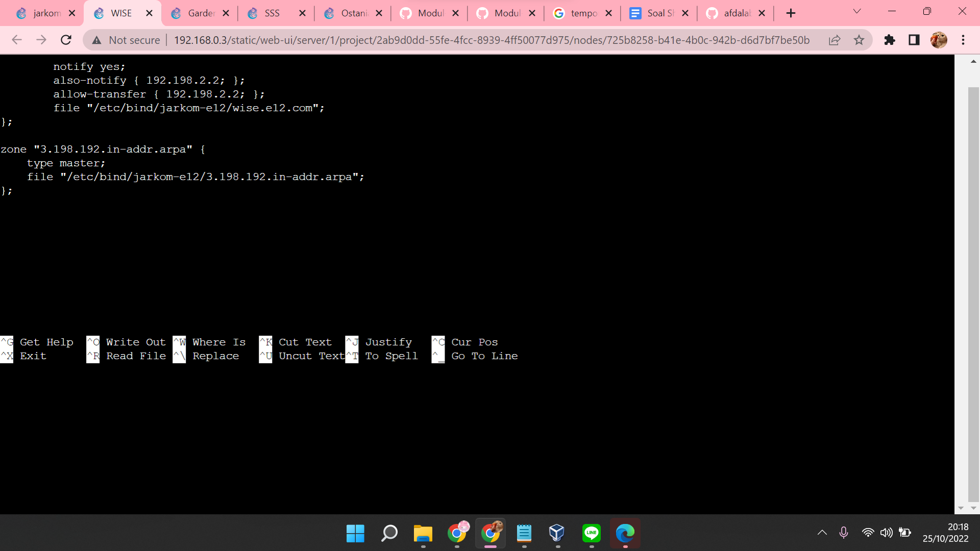Click the back navigation arrow
The image size is (980, 551).
17,40
